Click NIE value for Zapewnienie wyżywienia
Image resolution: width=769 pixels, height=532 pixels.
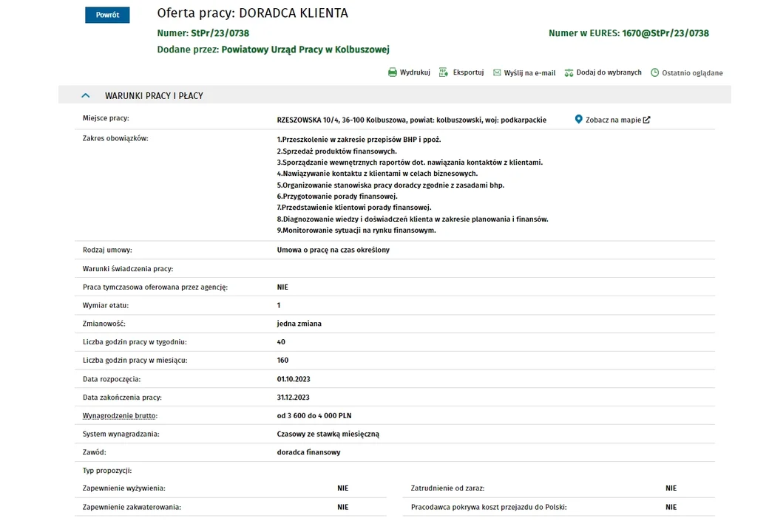pyautogui.click(x=343, y=488)
